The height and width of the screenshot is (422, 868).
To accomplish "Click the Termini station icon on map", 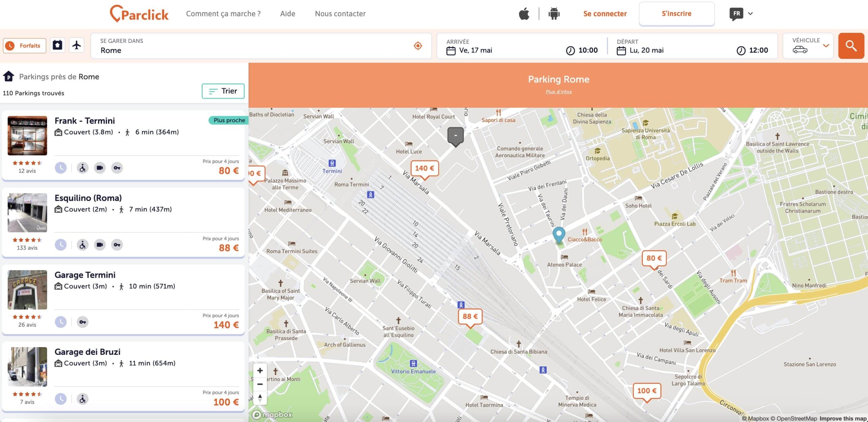I will click(x=332, y=163).
